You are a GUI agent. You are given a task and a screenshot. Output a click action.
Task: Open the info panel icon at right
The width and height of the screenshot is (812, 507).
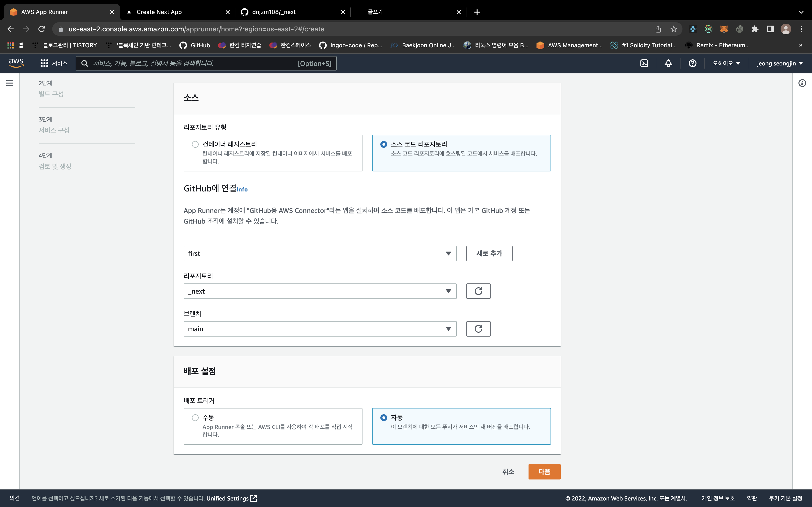tap(802, 83)
